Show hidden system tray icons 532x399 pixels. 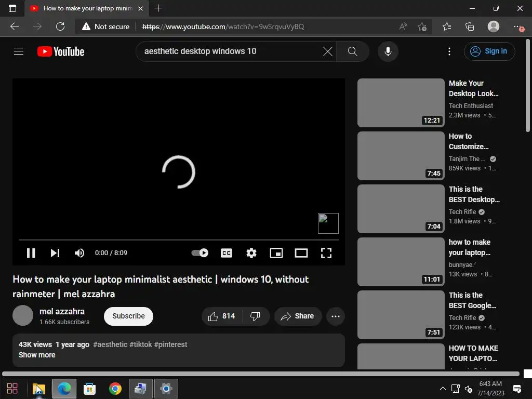[x=443, y=389]
